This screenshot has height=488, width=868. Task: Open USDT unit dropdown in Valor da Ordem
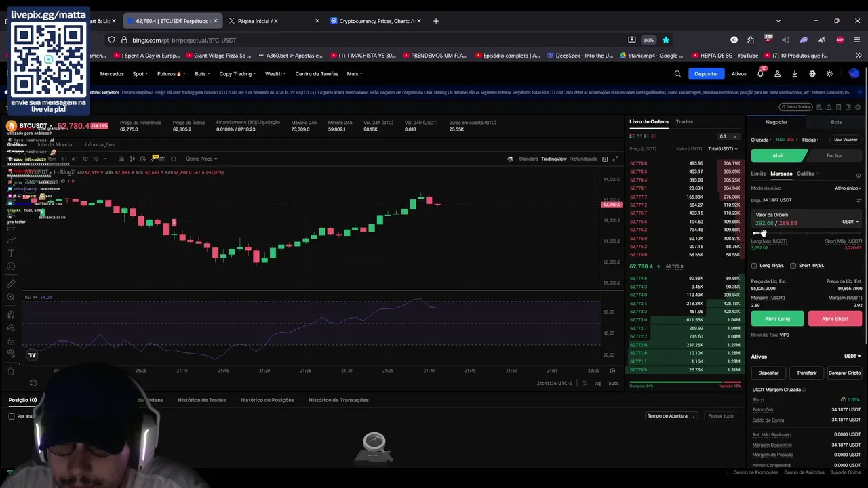click(850, 222)
